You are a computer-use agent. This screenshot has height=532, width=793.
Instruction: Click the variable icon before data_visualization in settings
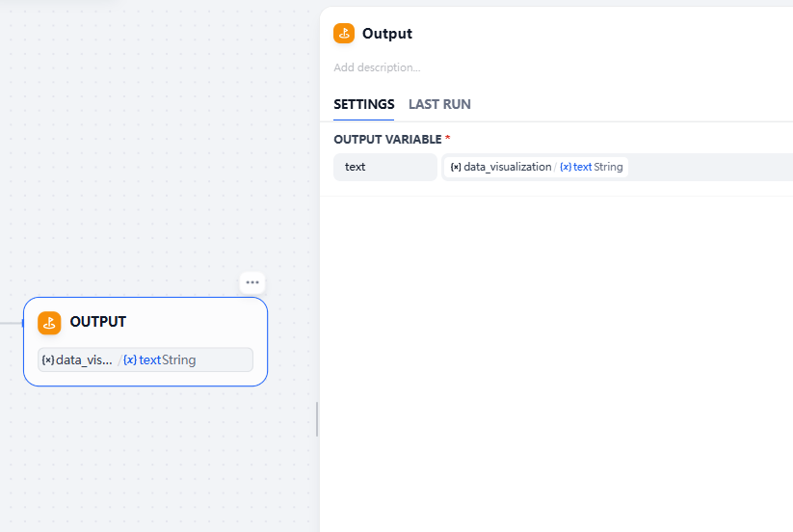point(456,167)
